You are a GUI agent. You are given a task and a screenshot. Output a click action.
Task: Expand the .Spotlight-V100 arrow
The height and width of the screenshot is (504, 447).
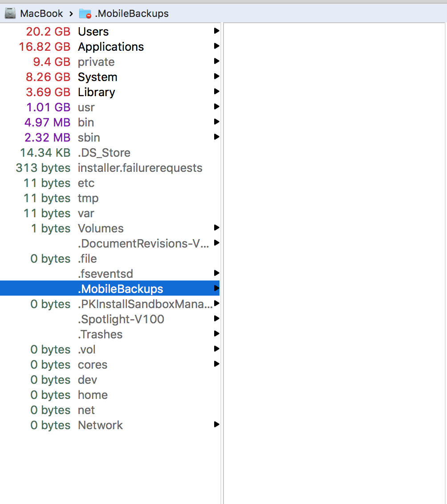216,318
